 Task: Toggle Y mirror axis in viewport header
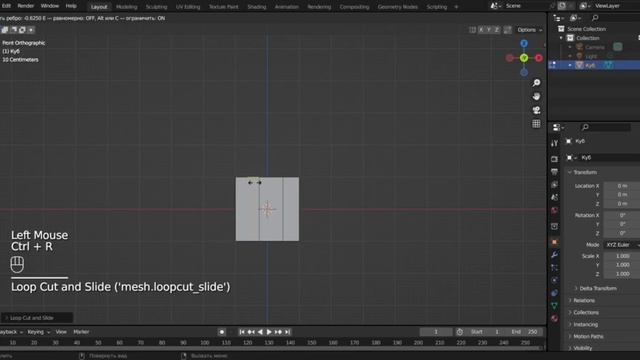tap(489, 30)
